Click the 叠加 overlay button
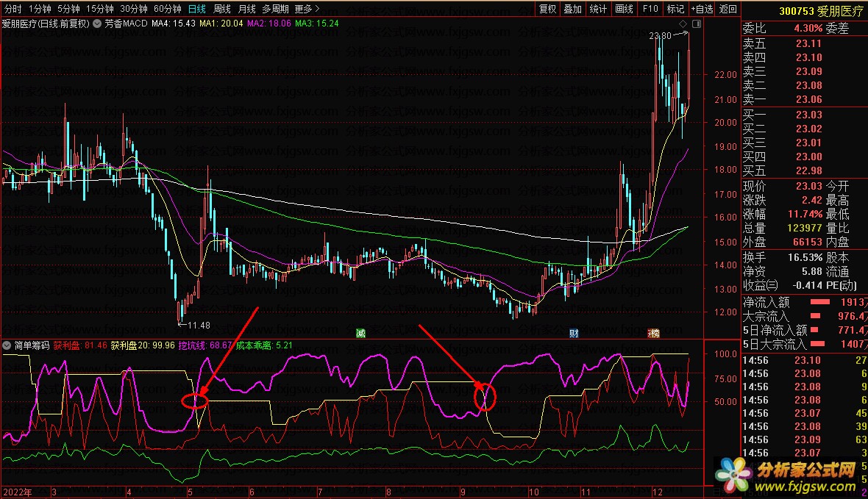 [x=572, y=9]
